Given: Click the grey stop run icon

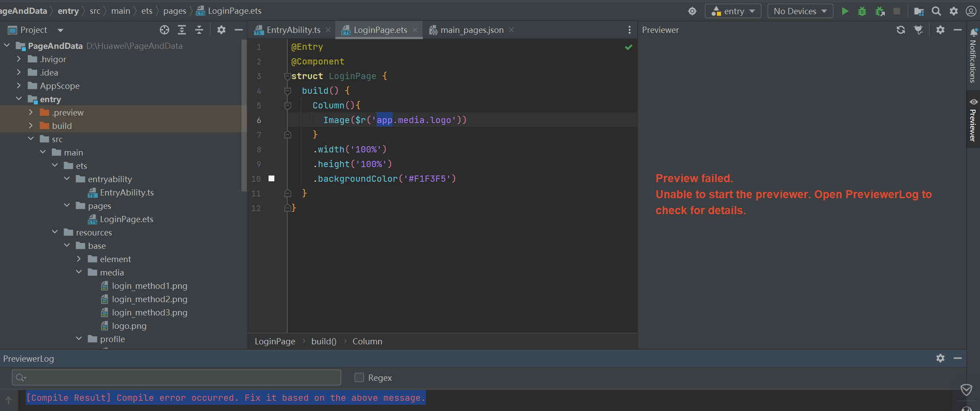Looking at the screenshot, I should (x=897, y=11).
